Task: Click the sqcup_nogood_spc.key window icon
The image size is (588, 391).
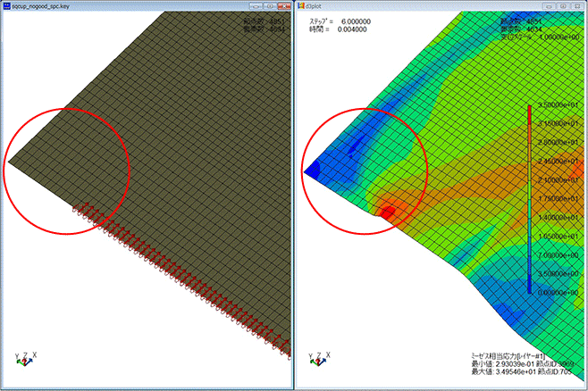Action: coord(8,5)
